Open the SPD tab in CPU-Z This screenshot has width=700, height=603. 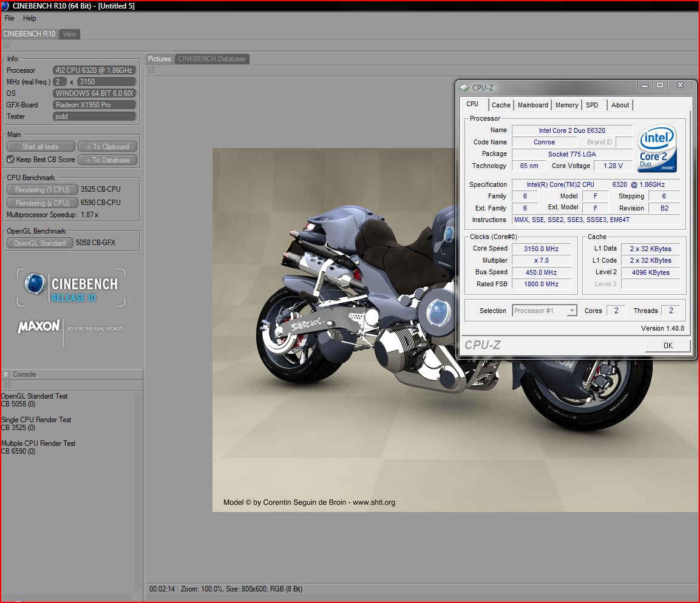(592, 105)
